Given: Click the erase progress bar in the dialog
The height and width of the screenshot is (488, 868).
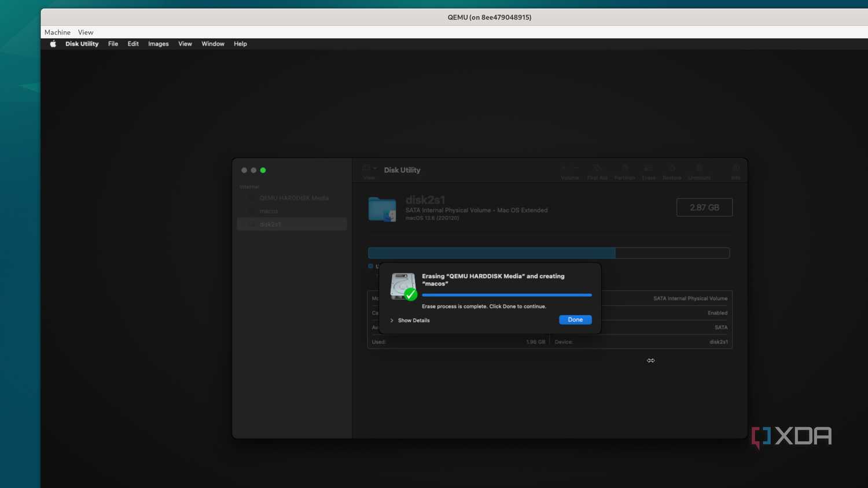Looking at the screenshot, I should click(x=507, y=295).
